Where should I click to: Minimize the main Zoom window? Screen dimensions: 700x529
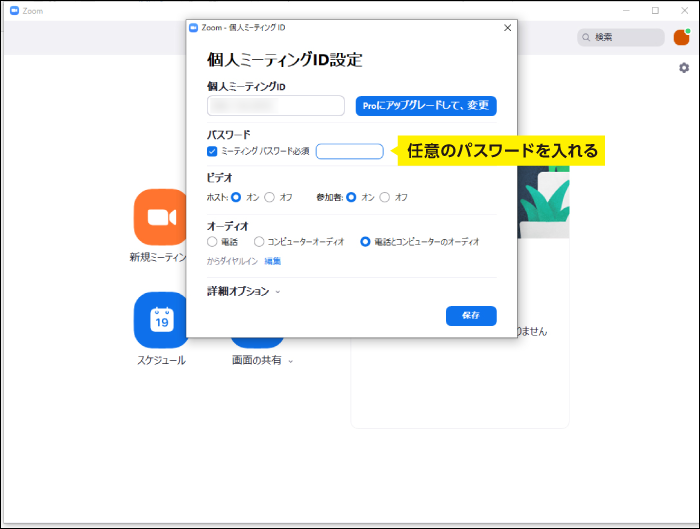626,11
